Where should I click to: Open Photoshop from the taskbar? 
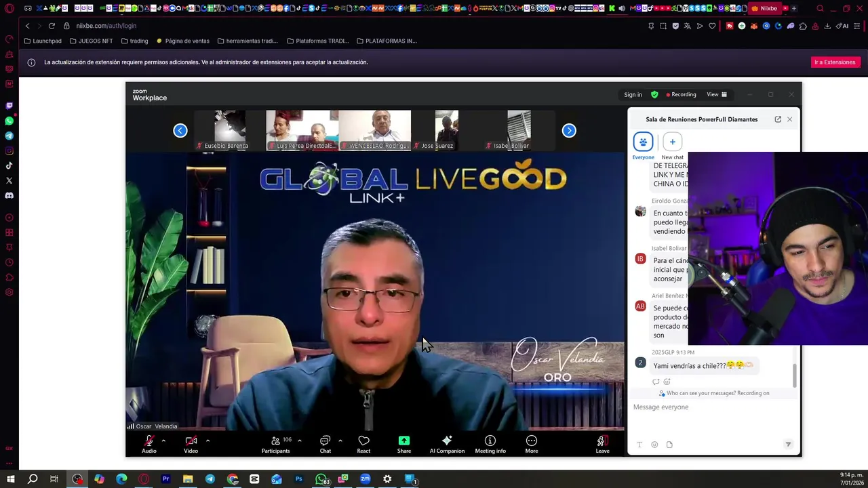[298, 479]
